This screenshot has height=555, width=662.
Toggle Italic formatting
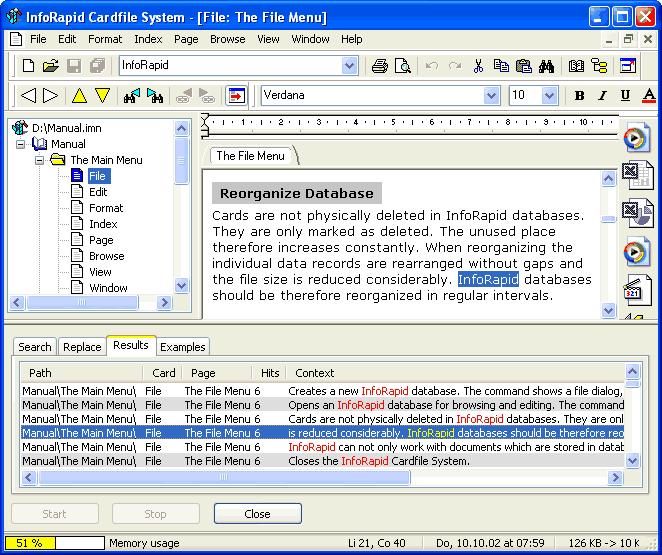602,96
